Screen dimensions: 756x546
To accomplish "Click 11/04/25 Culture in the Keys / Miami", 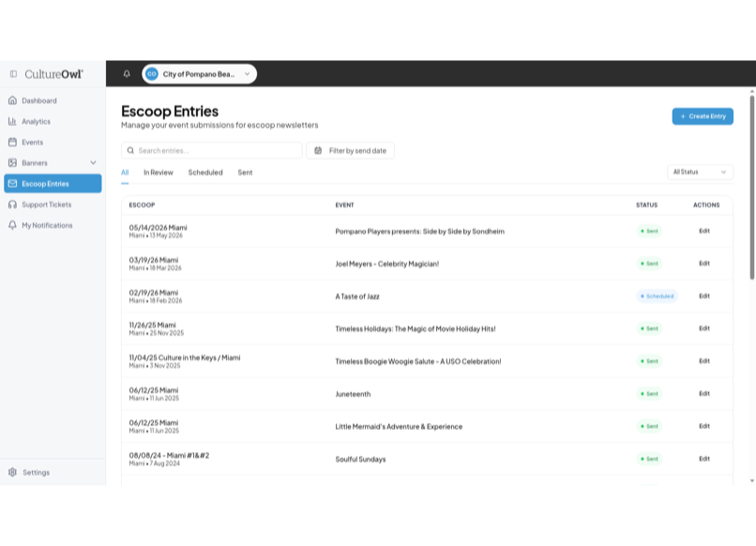I will click(185, 357).
